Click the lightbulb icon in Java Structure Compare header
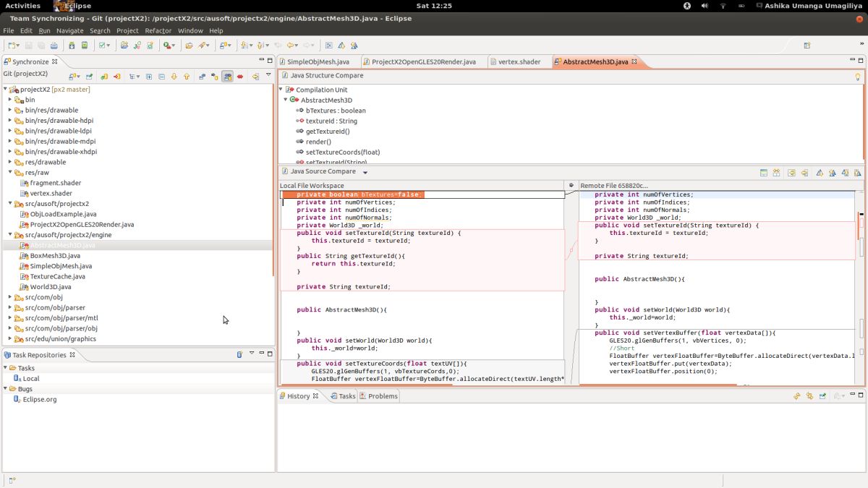 (858, 76)
